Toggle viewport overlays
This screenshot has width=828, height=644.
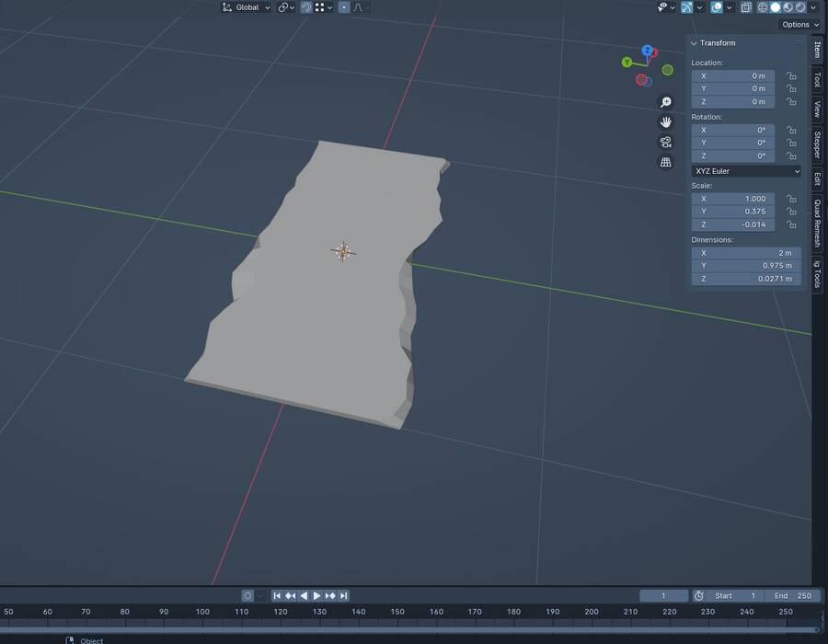716,7
